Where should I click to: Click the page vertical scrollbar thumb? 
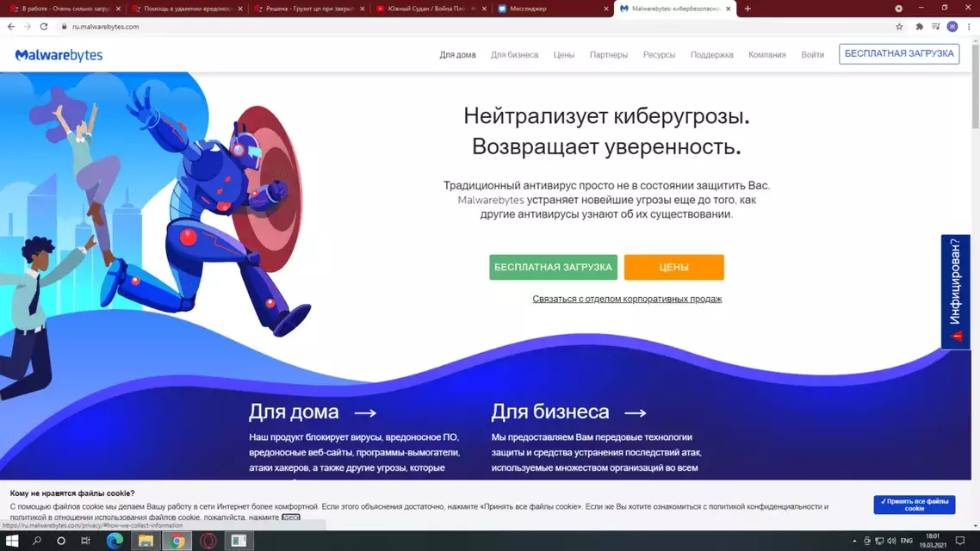(975, 86)
